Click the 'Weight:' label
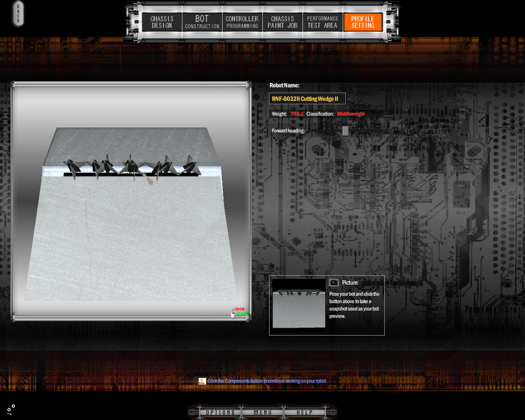Screen dimensions: 525x420 [279, 114]
